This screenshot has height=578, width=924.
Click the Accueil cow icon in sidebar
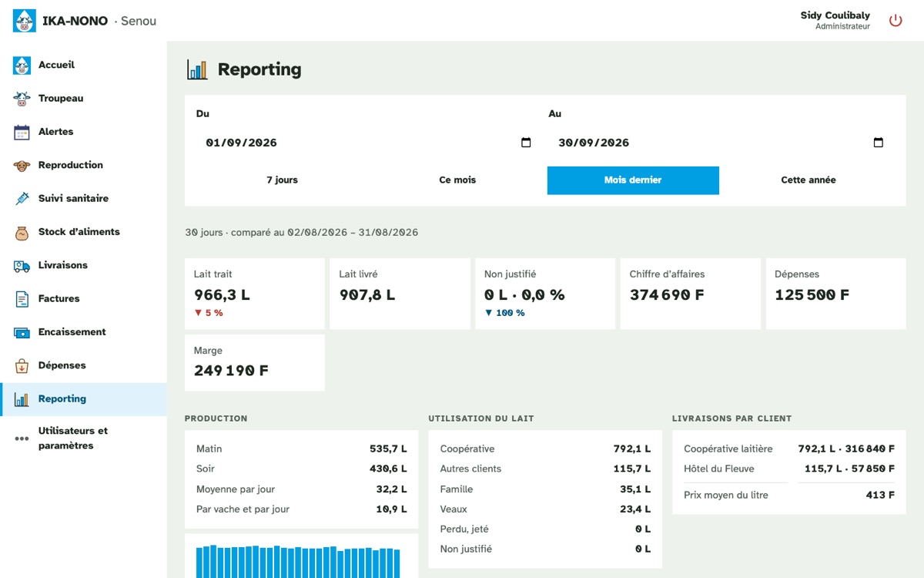click(x=22, y=66)
